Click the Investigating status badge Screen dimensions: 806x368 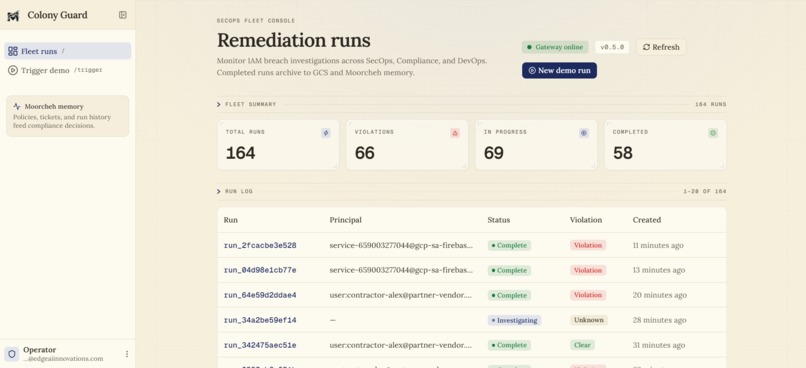[514, 320]
